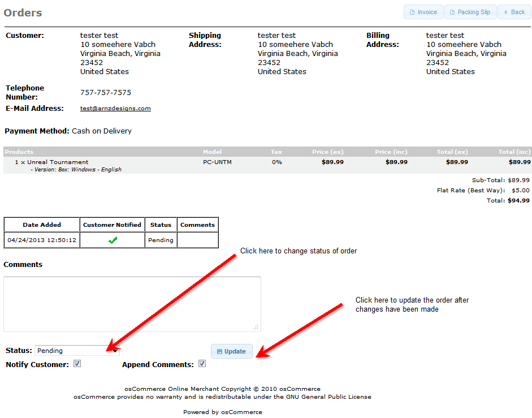Expand the Status dropdown showing Pending

[x=77, y=351]
